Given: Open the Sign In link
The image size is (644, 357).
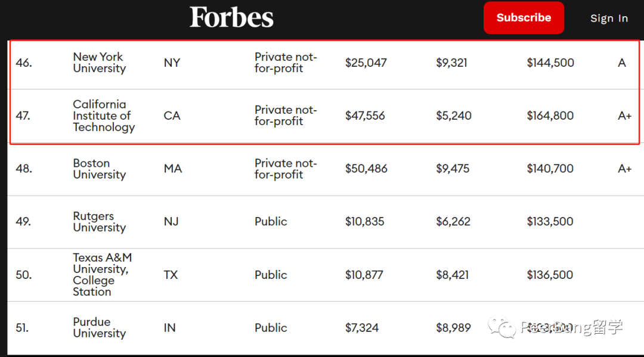Looking at the screenshot, I should pos(609,18).
